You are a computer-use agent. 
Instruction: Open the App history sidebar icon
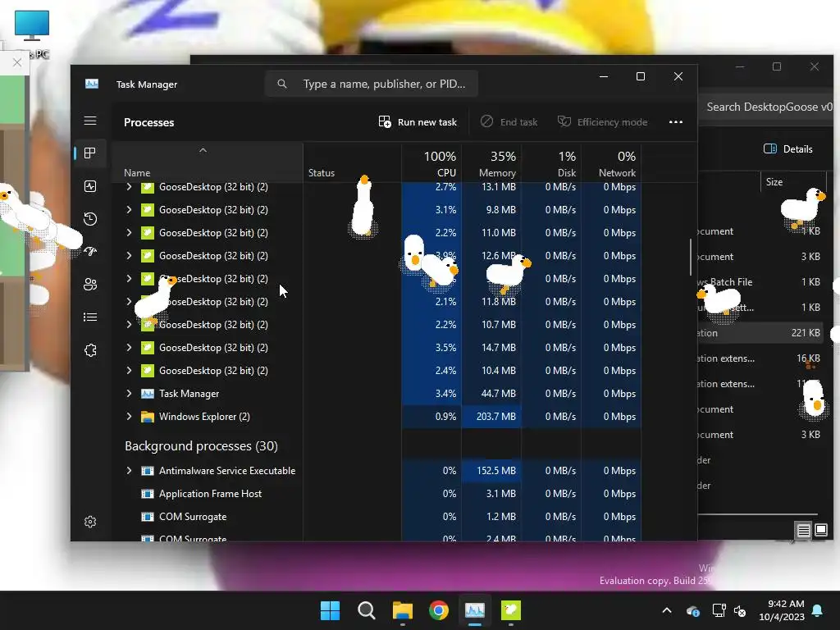pos(90,218)
